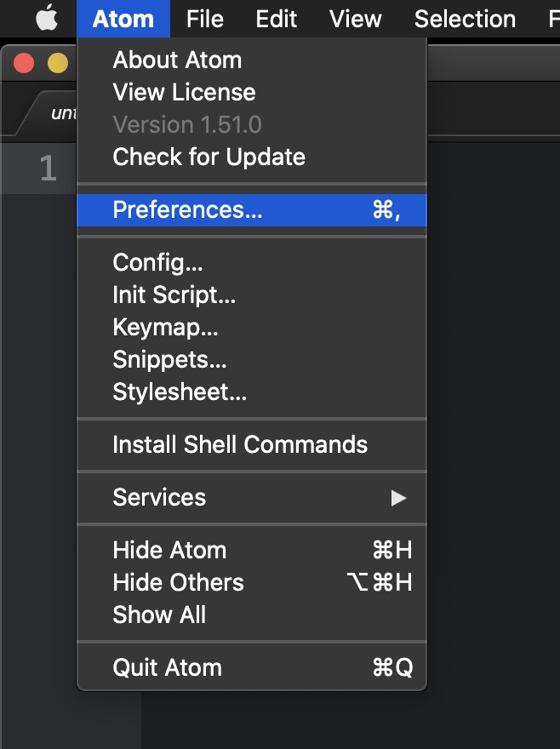This screenshot has width=560, height=749.
Task: Select Init Script menu entry
Action: (174, 294)
